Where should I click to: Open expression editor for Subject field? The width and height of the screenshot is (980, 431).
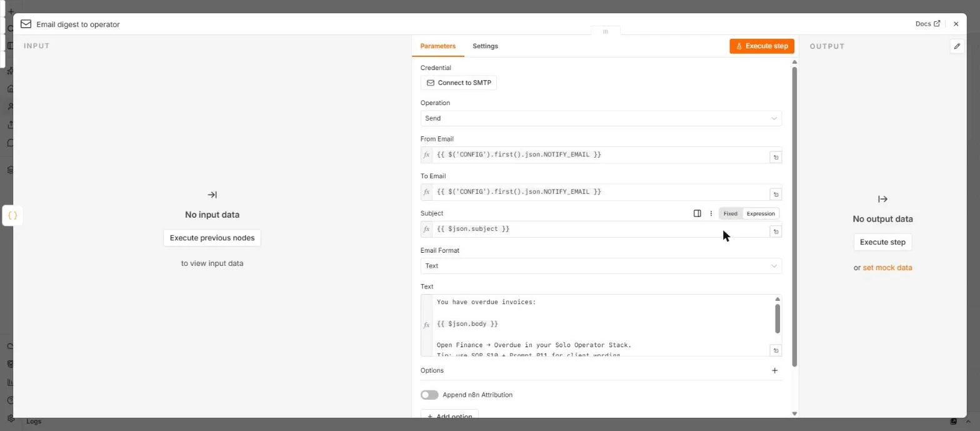pos(776,231)
